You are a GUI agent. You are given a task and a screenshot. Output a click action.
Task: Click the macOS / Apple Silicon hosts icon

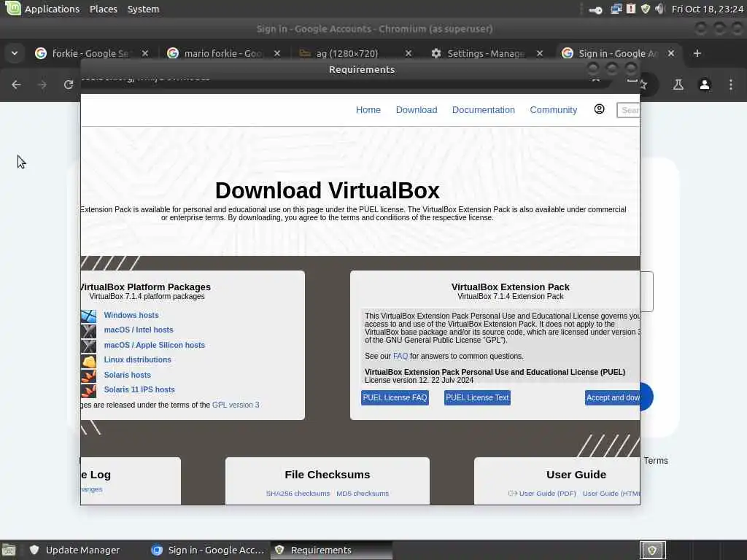[x=88, y=346]
